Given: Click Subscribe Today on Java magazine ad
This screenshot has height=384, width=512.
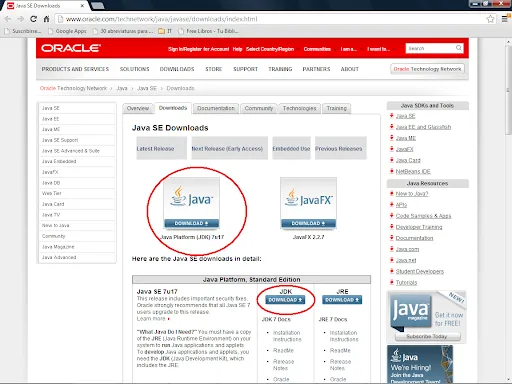Looking at the screenshot, I should click(428, 336).
